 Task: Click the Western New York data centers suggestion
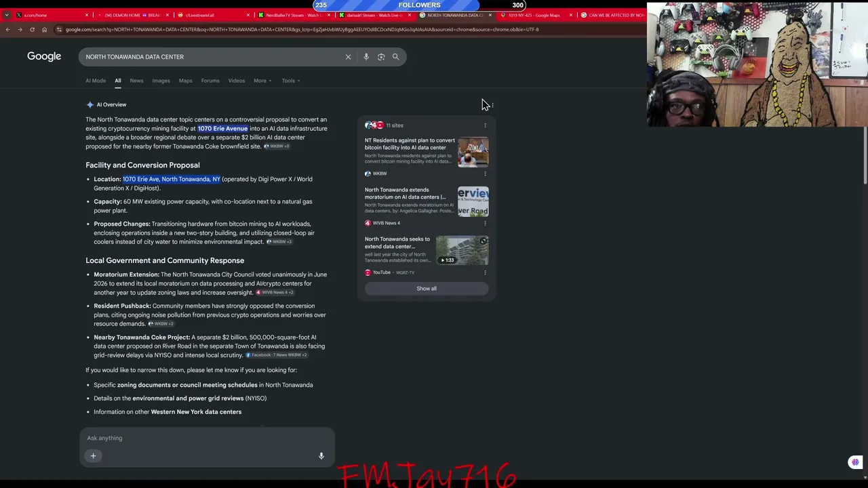coord(196,412)
